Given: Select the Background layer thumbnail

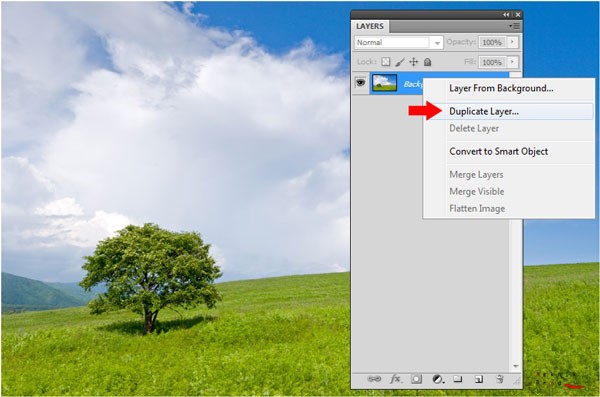Looking at the screenshot, I should (x=385, y=83).
